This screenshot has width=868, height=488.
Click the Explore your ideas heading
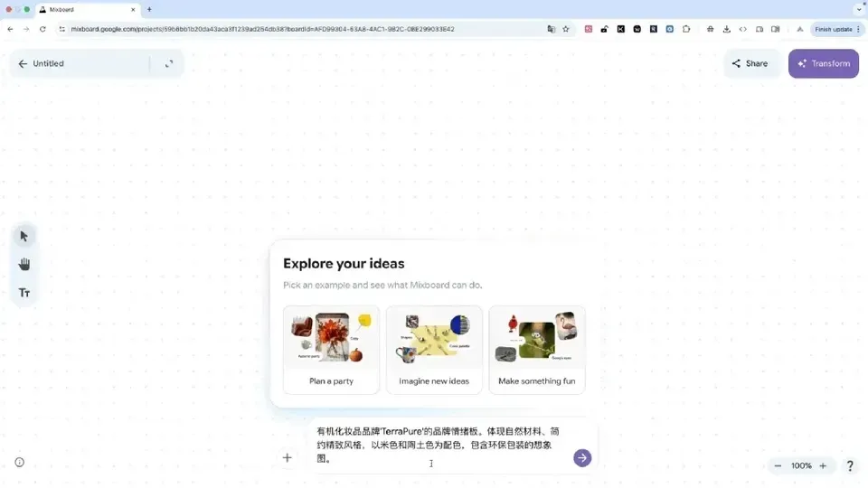point(344,263)
